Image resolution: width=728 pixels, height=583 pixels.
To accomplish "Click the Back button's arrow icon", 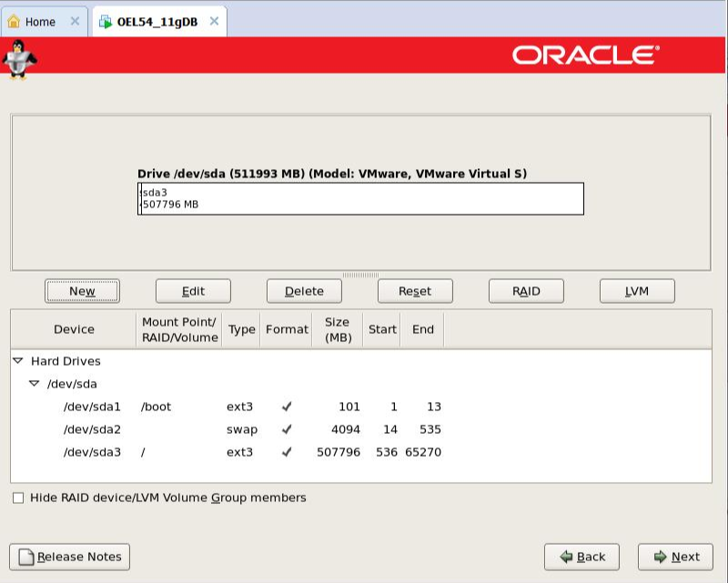I will point(566,557).
